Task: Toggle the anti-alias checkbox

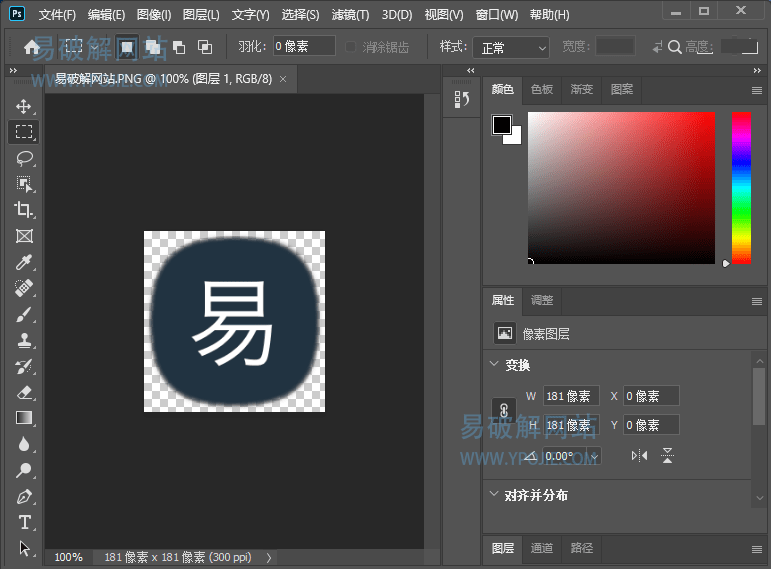Action: tap(350, 47)
